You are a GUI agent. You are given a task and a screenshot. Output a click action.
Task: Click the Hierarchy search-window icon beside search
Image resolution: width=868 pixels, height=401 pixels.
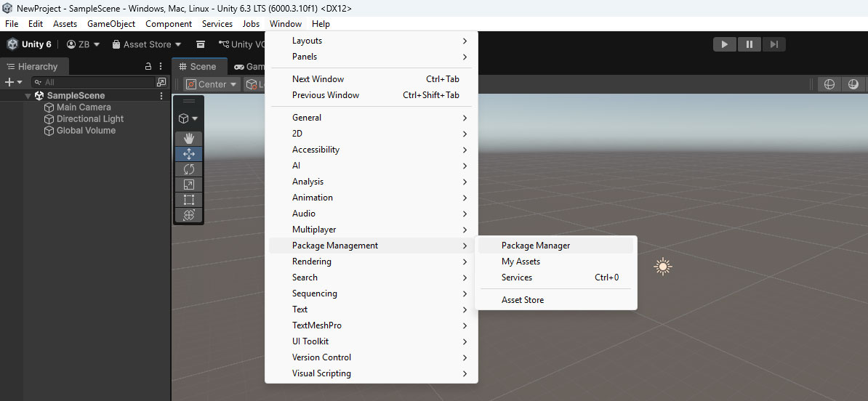pos(161,82)
